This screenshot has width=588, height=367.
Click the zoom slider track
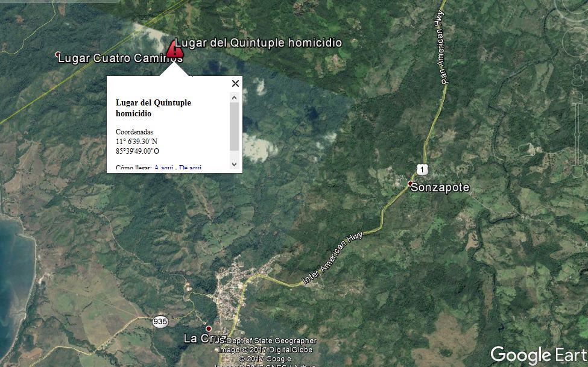577,134
